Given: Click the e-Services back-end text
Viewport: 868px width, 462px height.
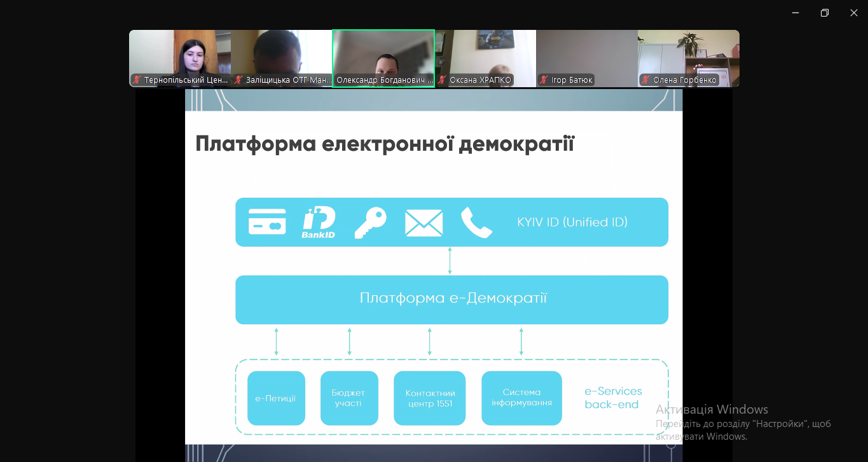Looking at the screenshot, I should point(613,398).
